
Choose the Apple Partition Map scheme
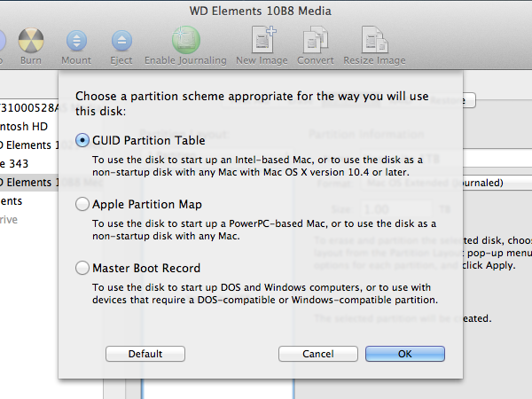pyautogui.click(x=83, y=204)
